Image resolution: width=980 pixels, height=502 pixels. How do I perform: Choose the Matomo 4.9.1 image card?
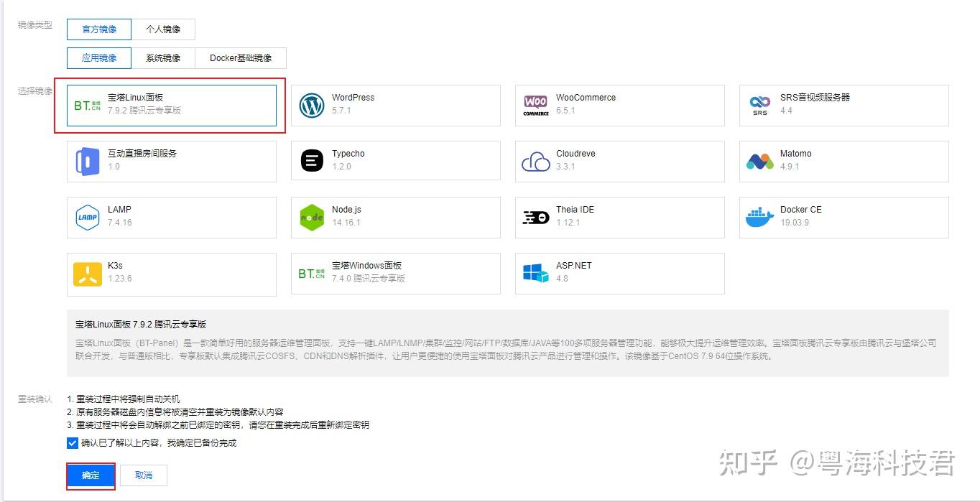click(844, 162)
